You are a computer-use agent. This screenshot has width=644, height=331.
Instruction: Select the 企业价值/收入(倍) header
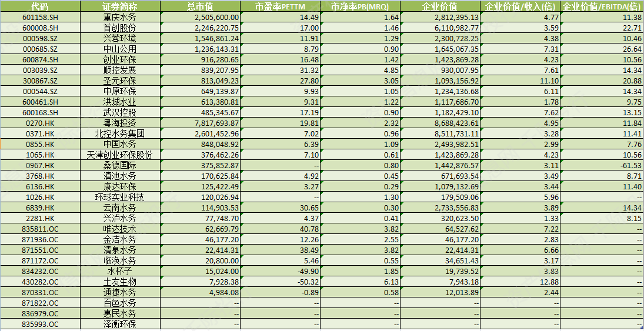520,6
